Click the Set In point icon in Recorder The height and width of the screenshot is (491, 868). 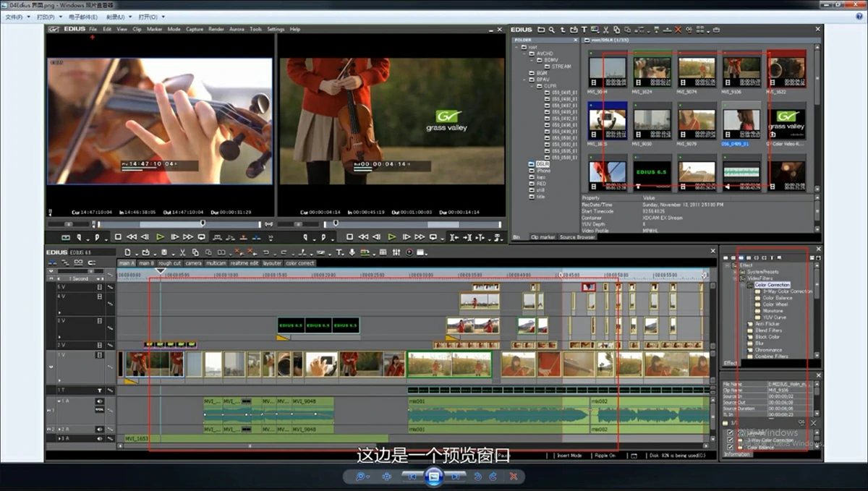pyautogui.click(x=307, y=237)
